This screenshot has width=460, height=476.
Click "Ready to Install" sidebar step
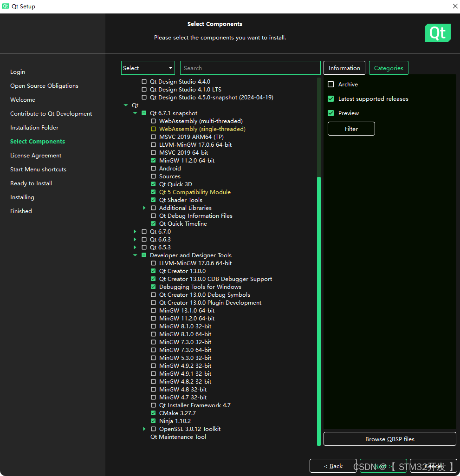coord(31,183)
